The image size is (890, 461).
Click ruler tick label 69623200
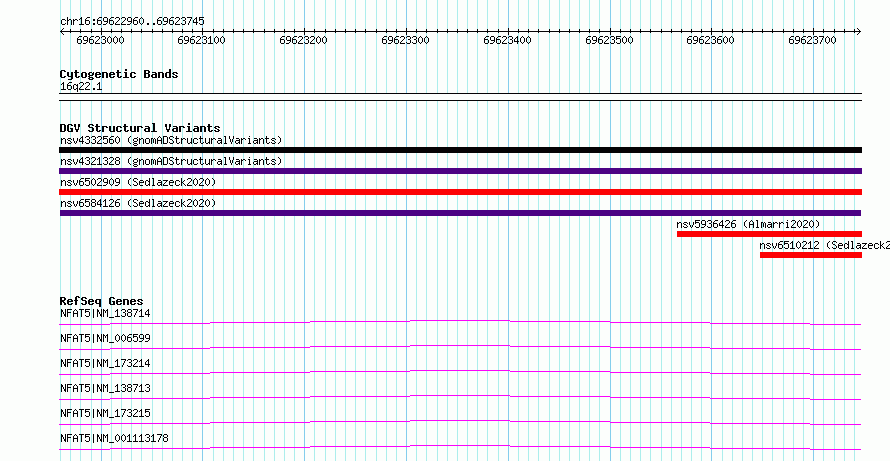(x=304, y=40)
